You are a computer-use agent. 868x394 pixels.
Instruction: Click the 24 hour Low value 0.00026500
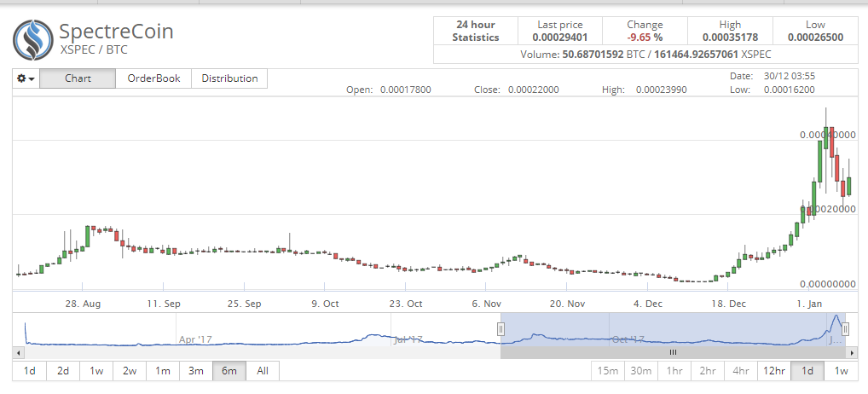(x=815, y=38)
